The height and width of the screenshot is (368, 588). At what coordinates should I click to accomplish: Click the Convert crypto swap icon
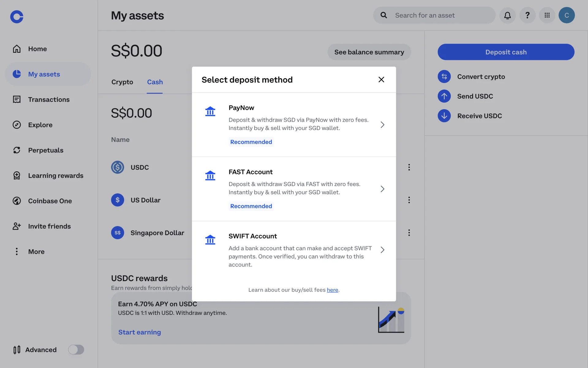444,77
